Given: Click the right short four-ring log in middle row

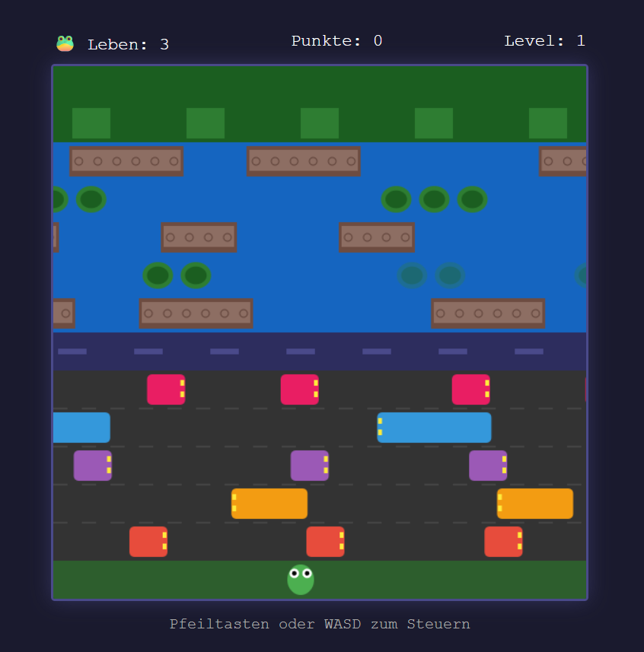Looking at the screenshot, I should pyautogui.click(x=377, y=237).
